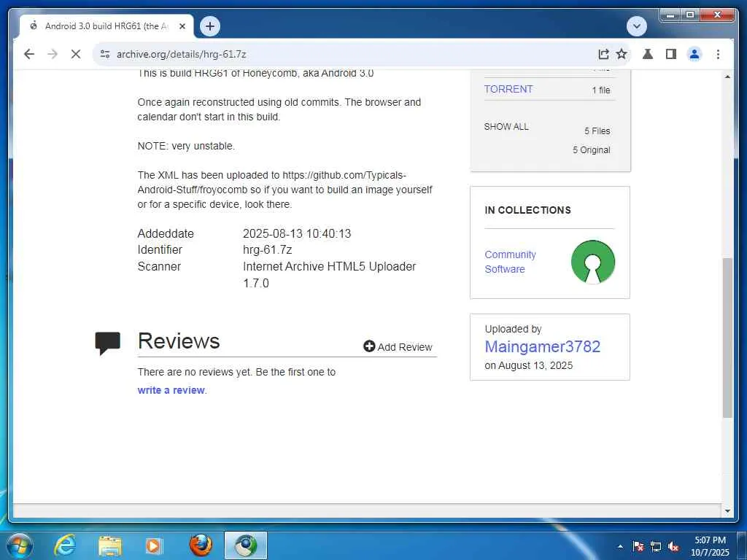Image resolution: width=747 pixels, height=560 pixels.
Task: Maximize the browser window
Action: pos(689,15)
